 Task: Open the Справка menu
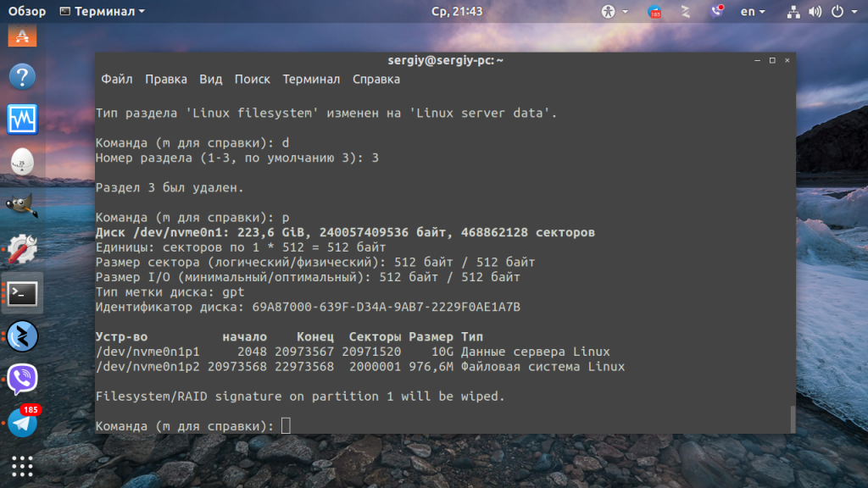tap(376, 79)
